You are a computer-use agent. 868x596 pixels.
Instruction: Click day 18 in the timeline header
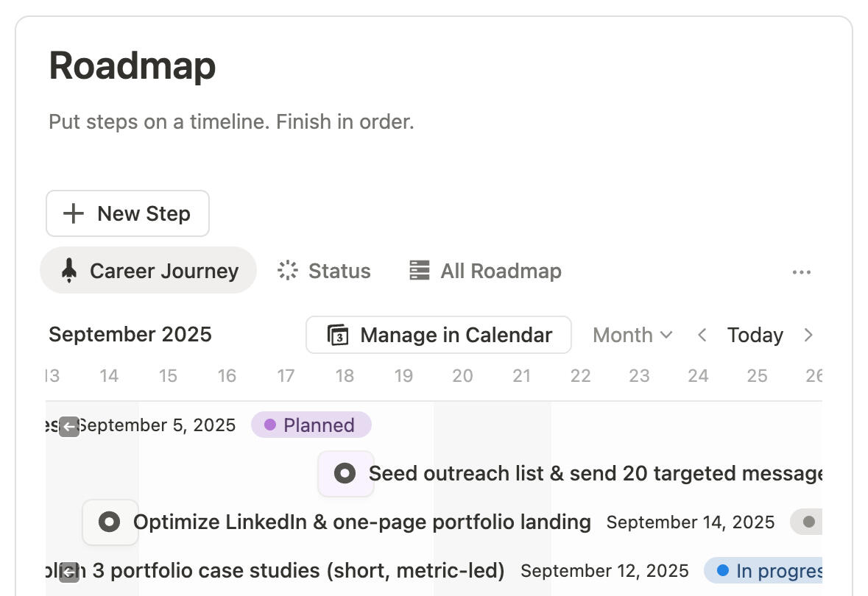345,376
